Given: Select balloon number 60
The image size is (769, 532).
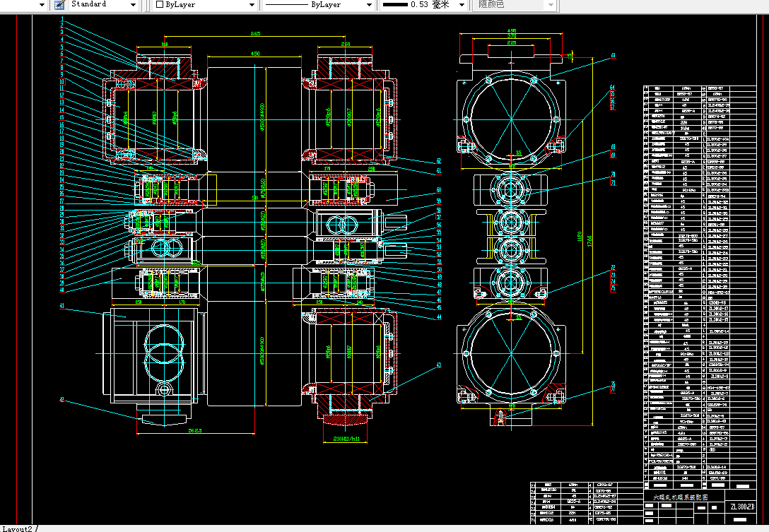Looking at the screenshot, I should (x=438, y=190).
